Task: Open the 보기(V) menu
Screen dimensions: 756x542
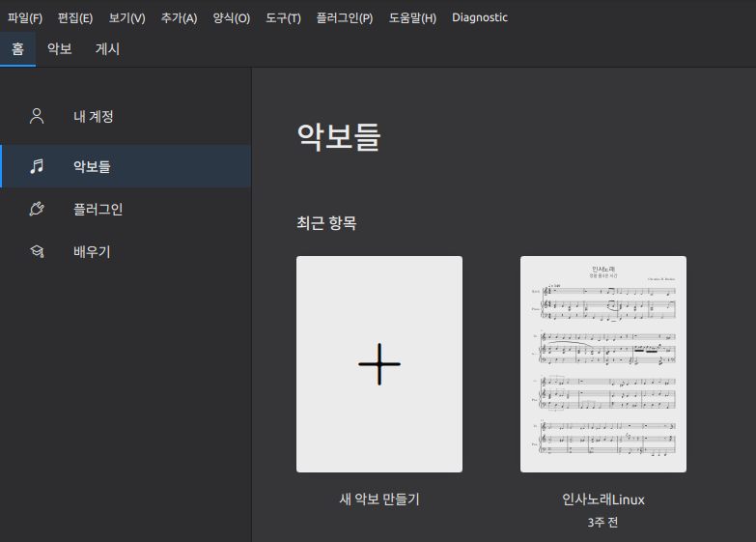Action: (126, 18)
